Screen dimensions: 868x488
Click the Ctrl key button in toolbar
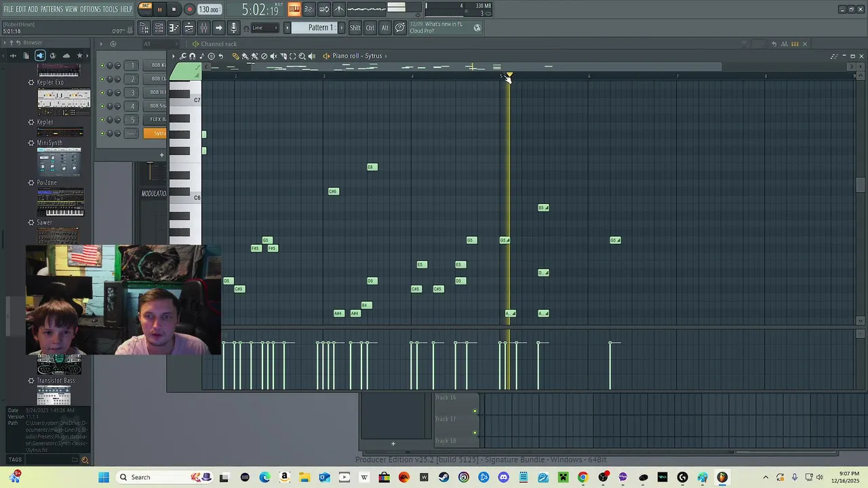coord(370,28)
